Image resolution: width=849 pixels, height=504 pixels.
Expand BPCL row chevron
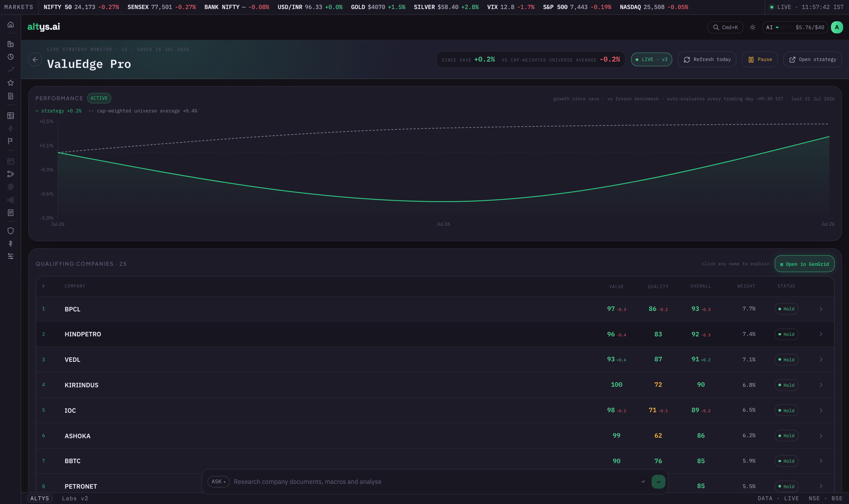(x=821, y=309)
